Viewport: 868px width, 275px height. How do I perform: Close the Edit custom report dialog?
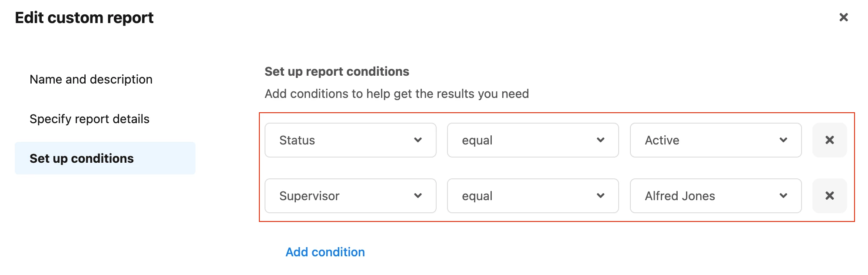(x=843, y=17)
